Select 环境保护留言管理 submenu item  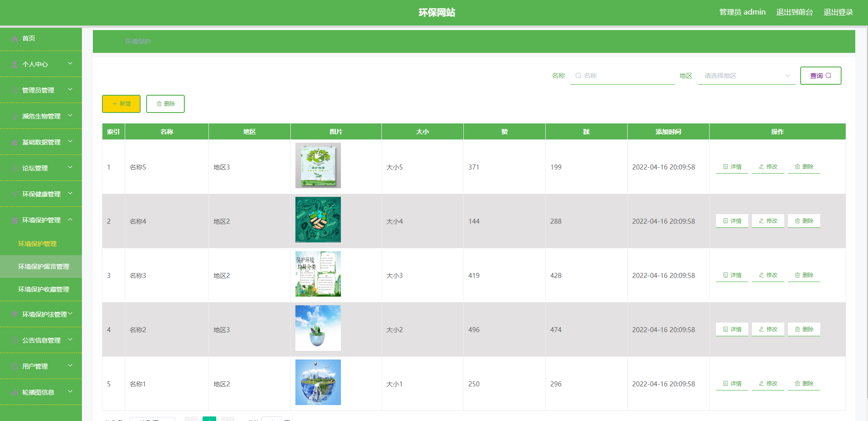(41, 267)
